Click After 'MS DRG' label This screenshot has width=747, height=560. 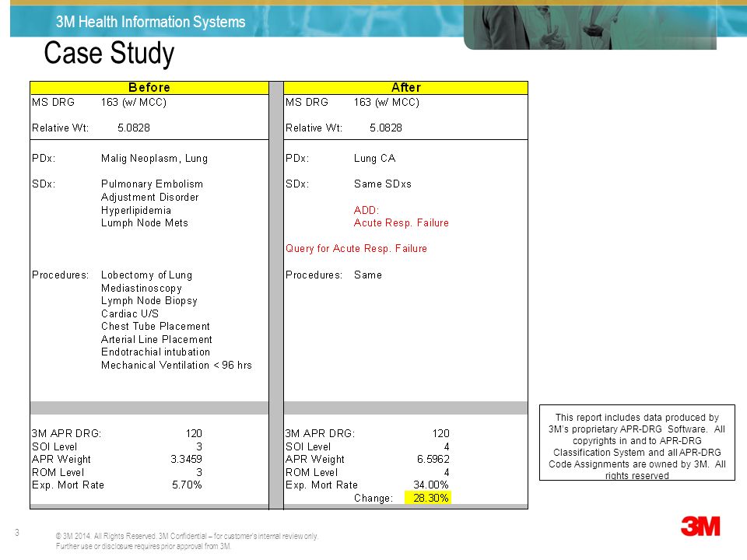click(x=307, y=103)
